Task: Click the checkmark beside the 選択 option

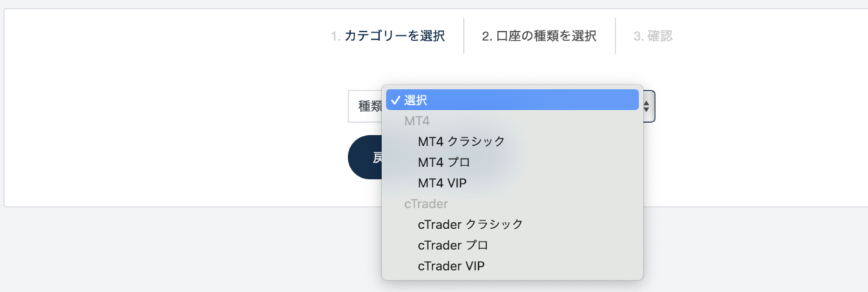Action: coord(395,100)
